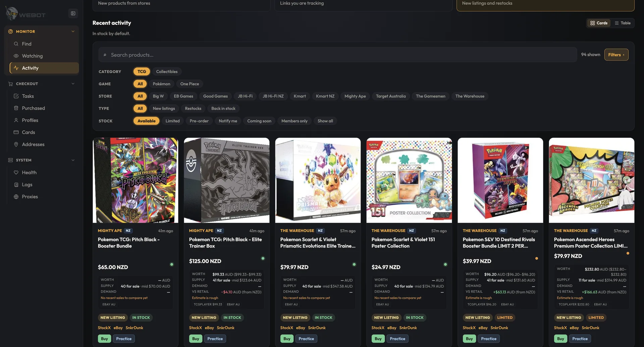The height and width of the screenshot is (347, 644).
Task: Select the One Piece game filter
Action: (x=190, y=84)
